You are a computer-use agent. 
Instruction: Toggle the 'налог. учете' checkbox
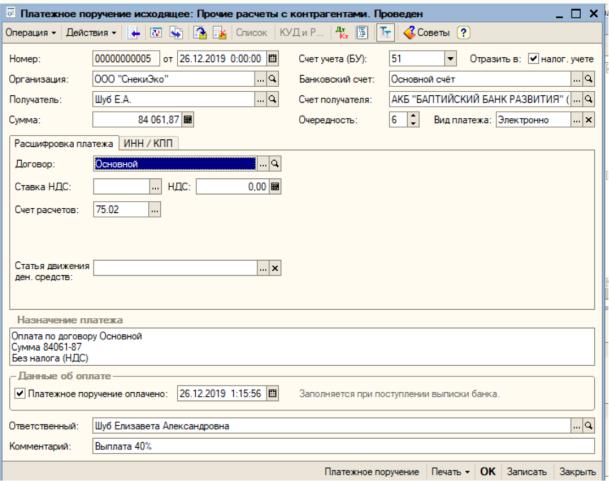pos(533,59)
